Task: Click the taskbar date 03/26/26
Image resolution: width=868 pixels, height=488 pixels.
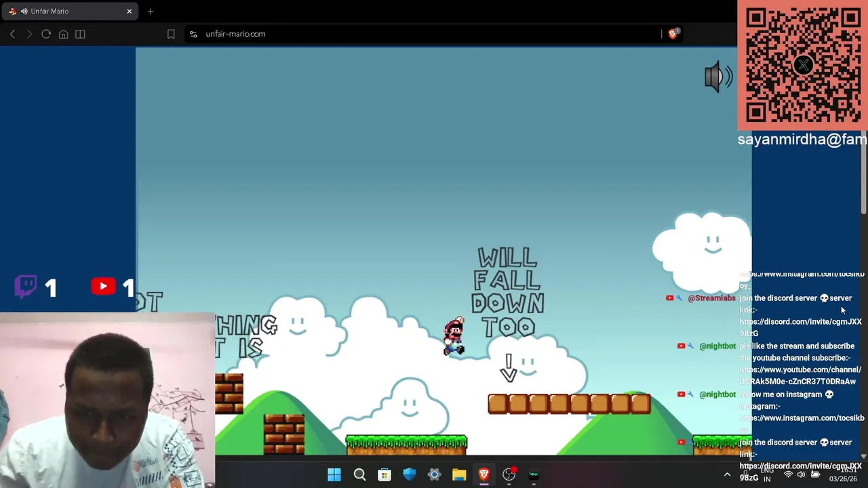Action: point(843,479)
